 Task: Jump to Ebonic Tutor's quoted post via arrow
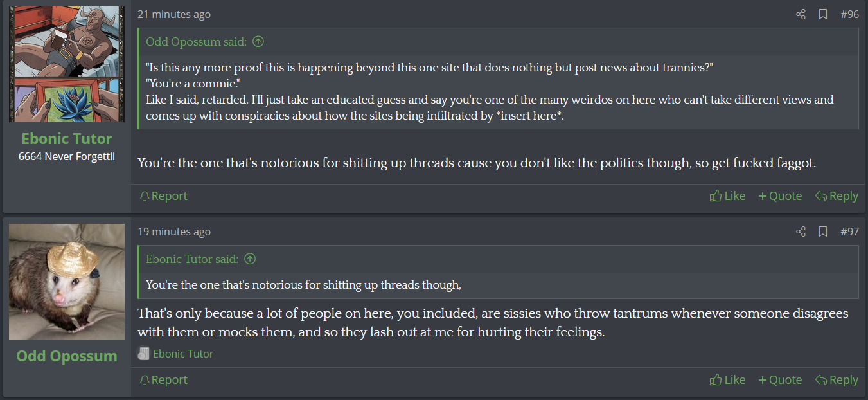tap(251, 259)
